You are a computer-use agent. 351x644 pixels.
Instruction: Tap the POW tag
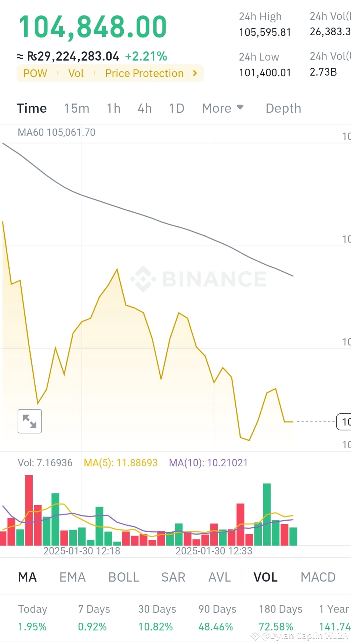(35, 73)
